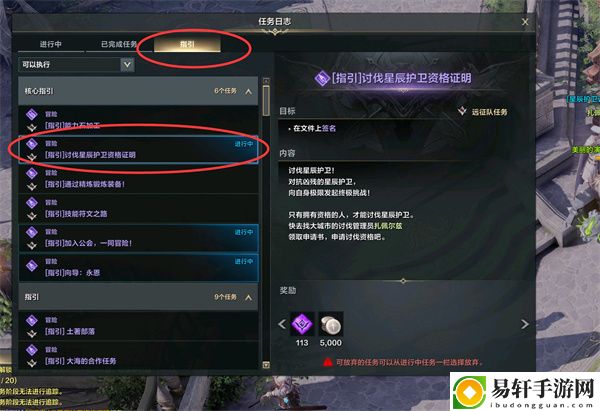The width and height of the screenshot is (600, 411).
Task: Select the 通过精炼锻炼装备 quest entry
Action: point(139,179)
